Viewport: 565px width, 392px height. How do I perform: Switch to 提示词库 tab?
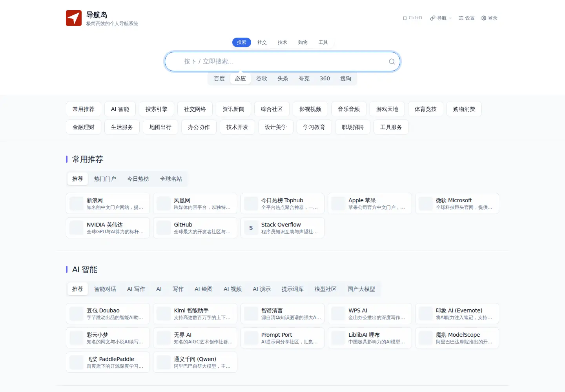coord(293,289)
